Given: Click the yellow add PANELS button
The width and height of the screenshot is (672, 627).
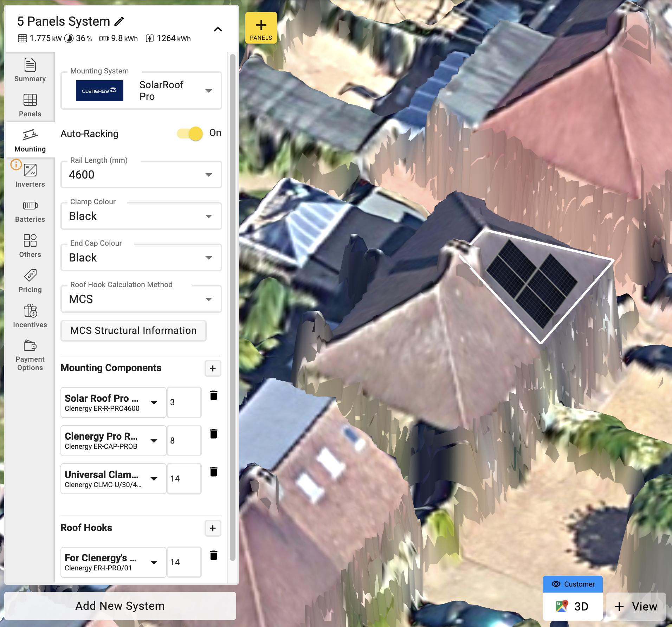Looking at the screenshot, I should (x=261, y=28).
